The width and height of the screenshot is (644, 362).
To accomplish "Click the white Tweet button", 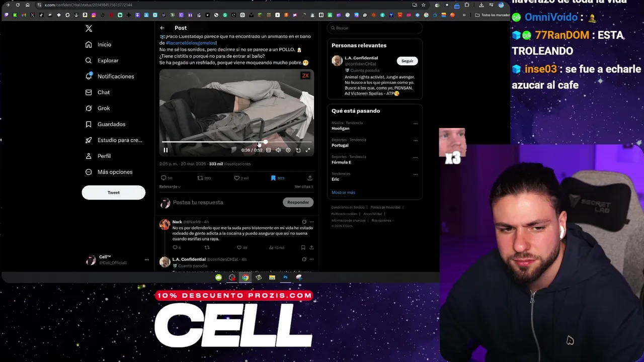I will [114, 193].
